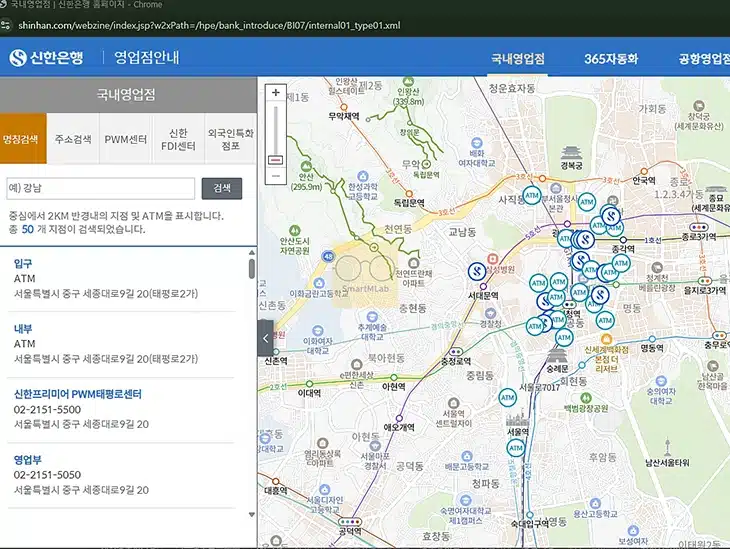Click the 영업점안내 page title
This screenshot has height=549, width=730.
point(147,57)
